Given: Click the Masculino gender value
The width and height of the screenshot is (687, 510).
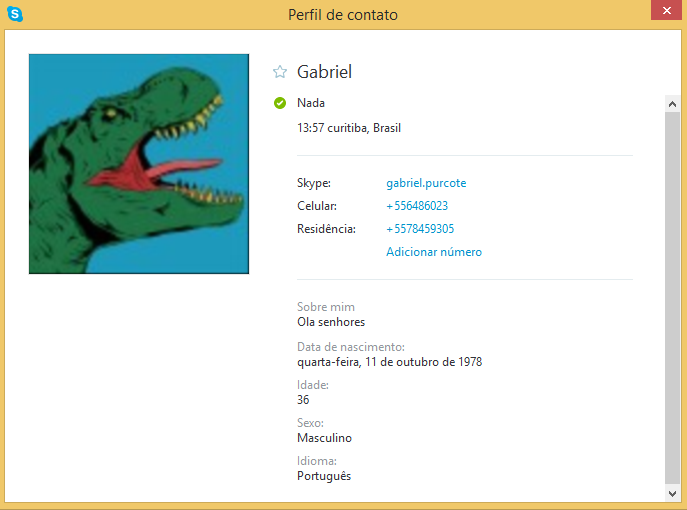Looking at the screenshot, I should (324, 438).
